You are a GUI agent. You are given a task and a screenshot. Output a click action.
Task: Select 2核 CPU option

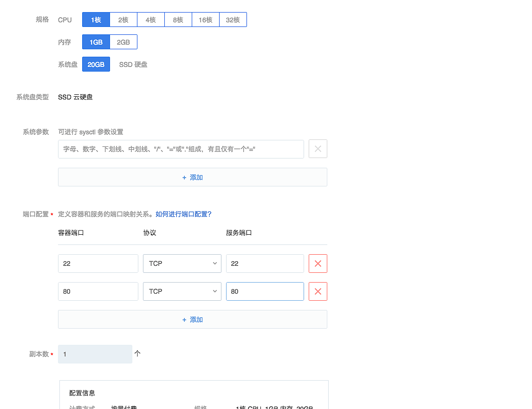click(123, 20)
